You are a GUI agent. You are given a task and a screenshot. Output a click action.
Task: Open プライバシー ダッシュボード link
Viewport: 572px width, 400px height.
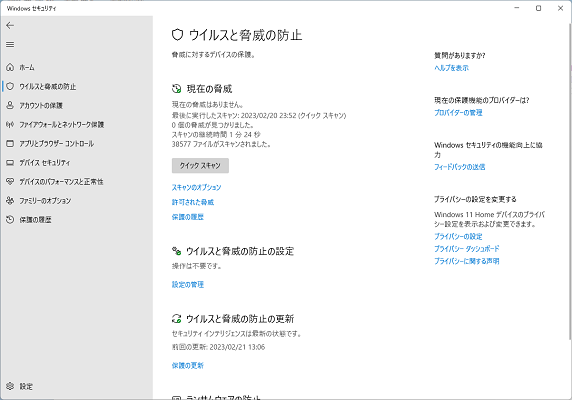click(467, 249)
